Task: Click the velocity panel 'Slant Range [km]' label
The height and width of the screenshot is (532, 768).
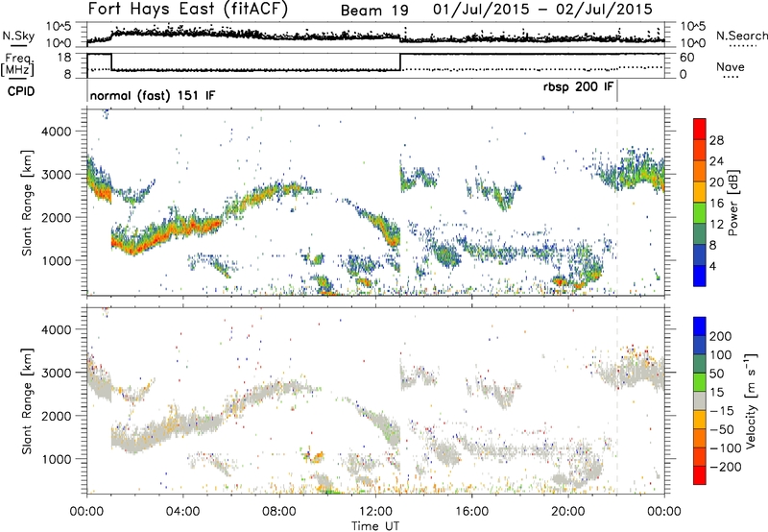Action: [x=27, y=401]
